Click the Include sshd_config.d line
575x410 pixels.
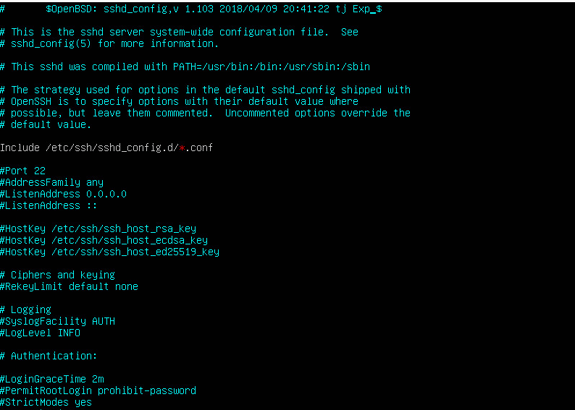(x=106, y=148)
